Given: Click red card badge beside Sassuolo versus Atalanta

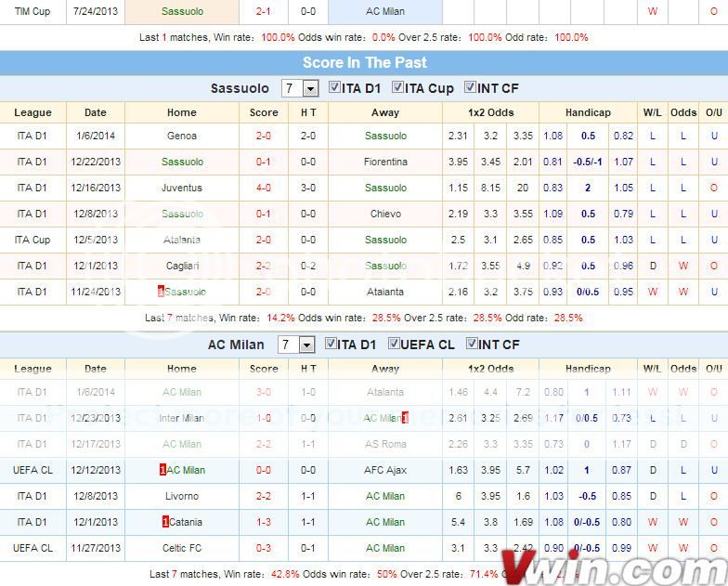Looking at the screenshot, I should pos(162,292).
